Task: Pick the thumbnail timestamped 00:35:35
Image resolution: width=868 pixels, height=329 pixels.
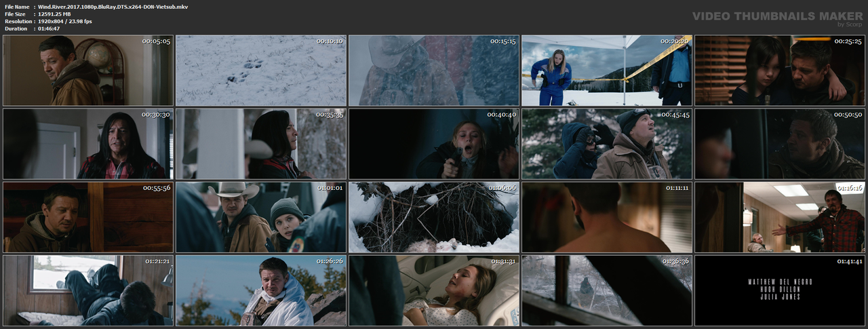Action: [x=261, y=144]
